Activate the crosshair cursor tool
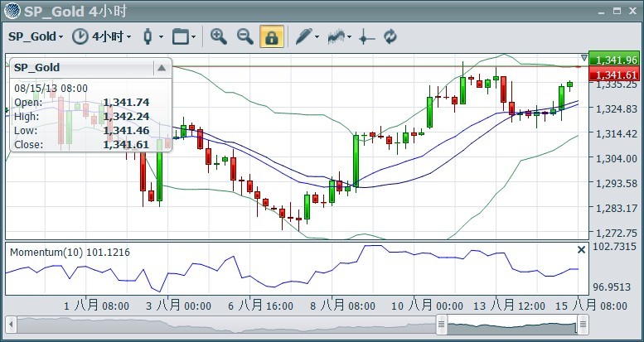 pos(366,37)
